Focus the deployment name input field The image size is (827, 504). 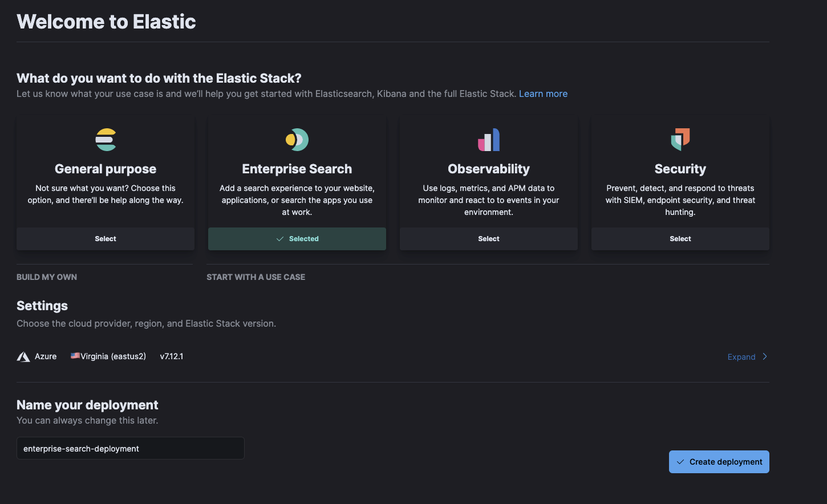point(131,448)
